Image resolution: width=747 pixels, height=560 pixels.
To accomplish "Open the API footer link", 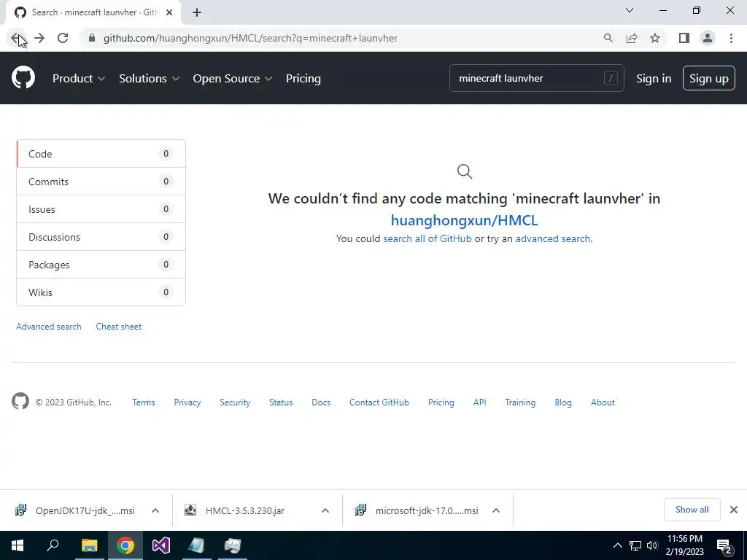I will 480,402.
